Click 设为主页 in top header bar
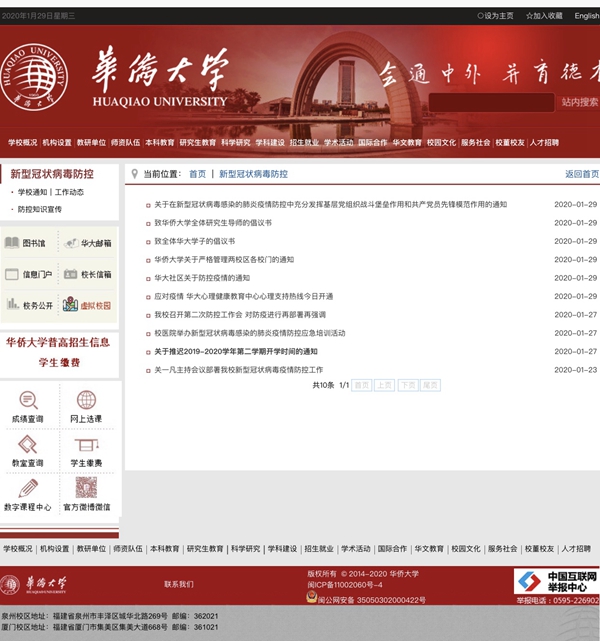 point(496,16)
